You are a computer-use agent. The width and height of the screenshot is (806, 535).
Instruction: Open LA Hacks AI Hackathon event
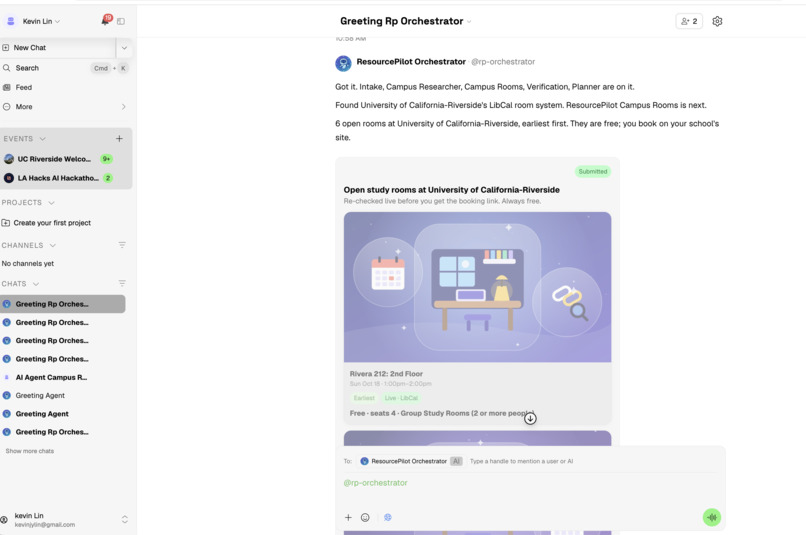58,178
